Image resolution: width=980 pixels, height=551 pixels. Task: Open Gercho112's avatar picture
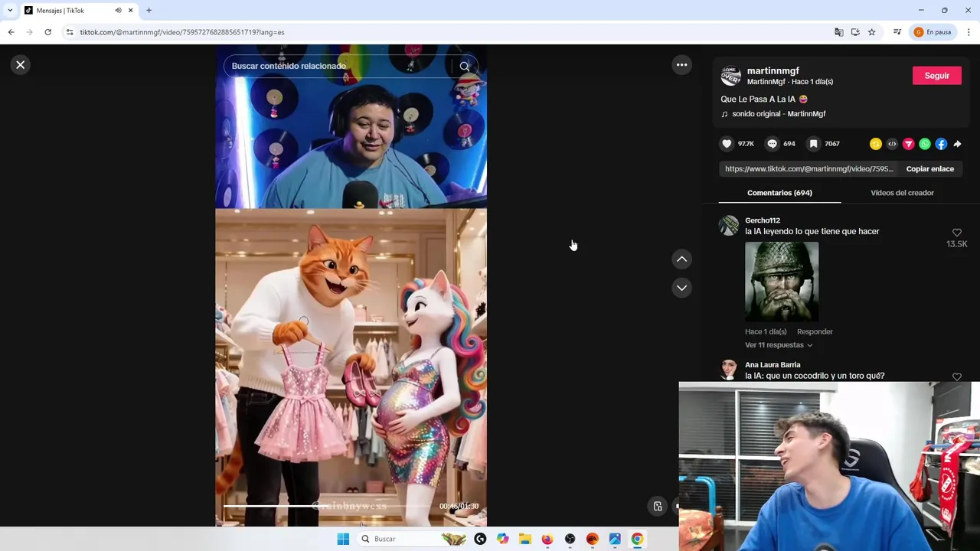click(x=728, y=226)
